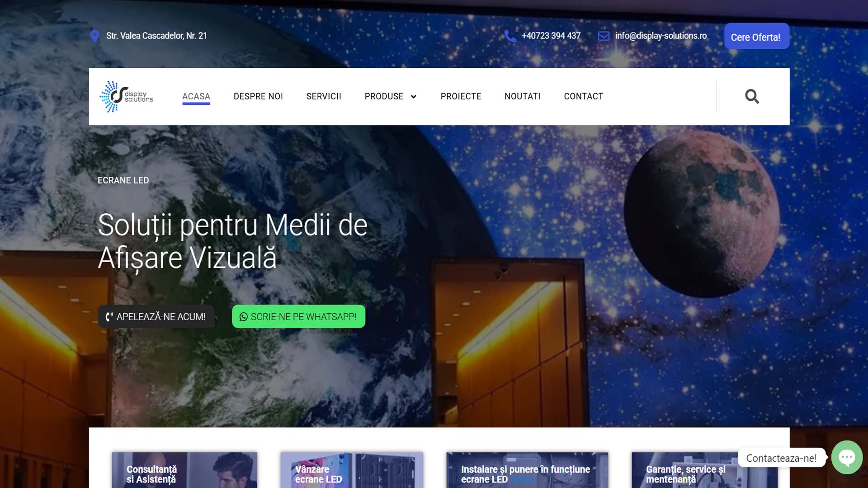
Task: Click SCRIE-NE PE WHATSAPP! green button
Action: coord(298,317)
